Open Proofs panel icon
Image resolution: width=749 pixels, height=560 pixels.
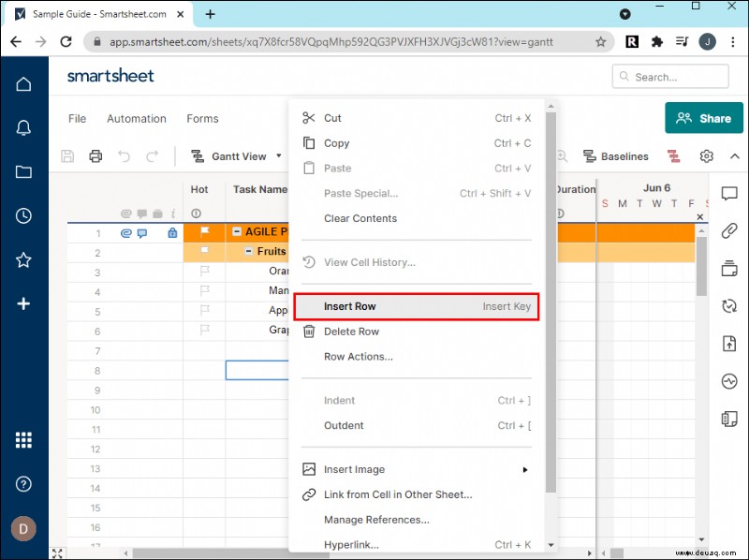729,268
